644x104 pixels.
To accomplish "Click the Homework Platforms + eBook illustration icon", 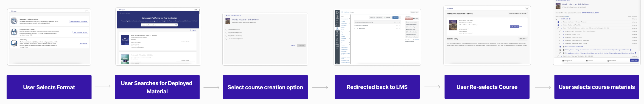I will tap(14, 21).
